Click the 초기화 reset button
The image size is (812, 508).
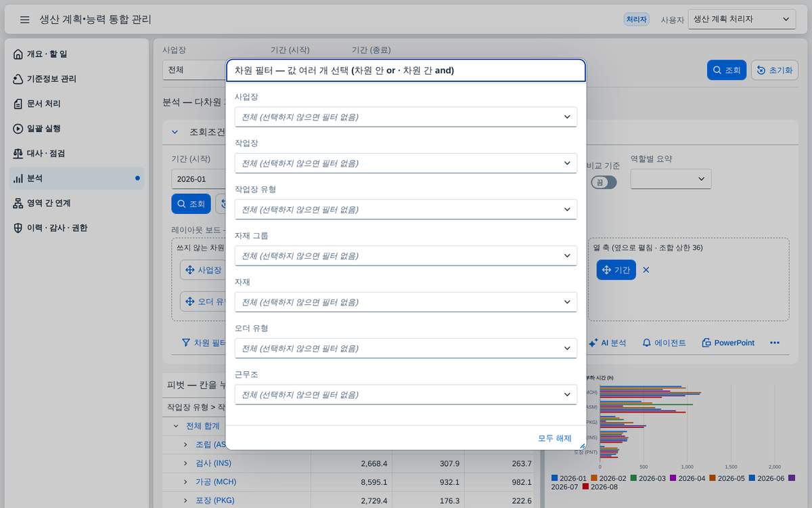point(774,70)
